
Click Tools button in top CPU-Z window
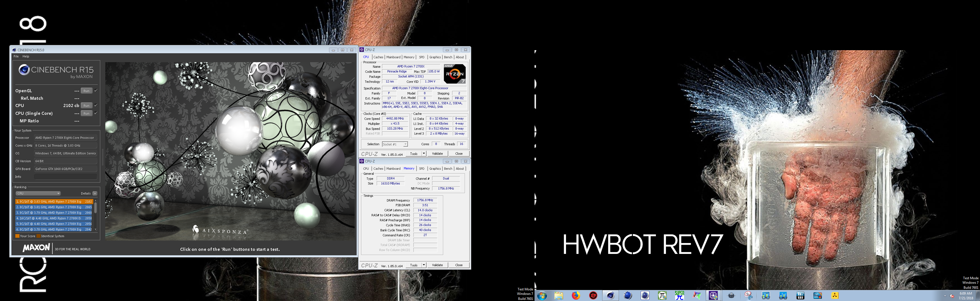tap(414, 154)
